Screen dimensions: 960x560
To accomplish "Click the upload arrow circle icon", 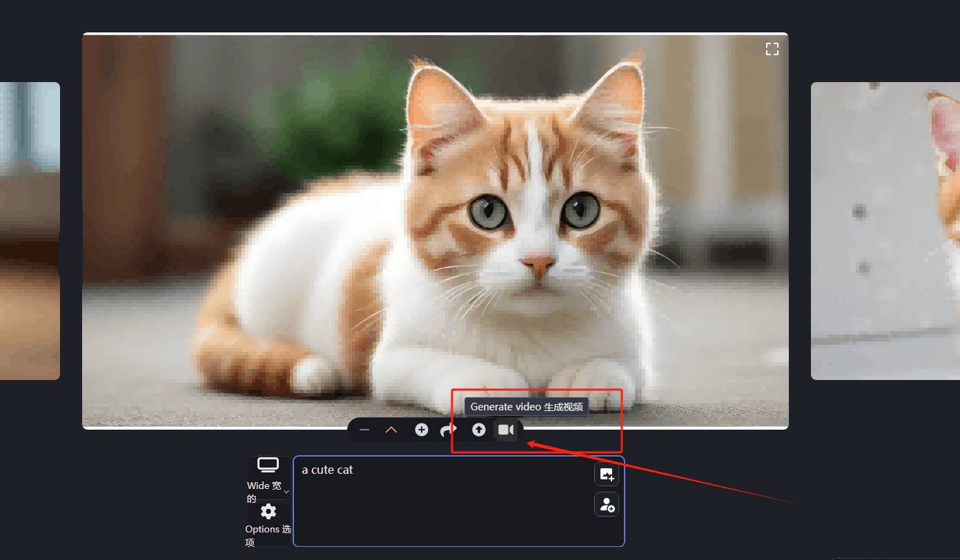I will (x=478, y=430).
